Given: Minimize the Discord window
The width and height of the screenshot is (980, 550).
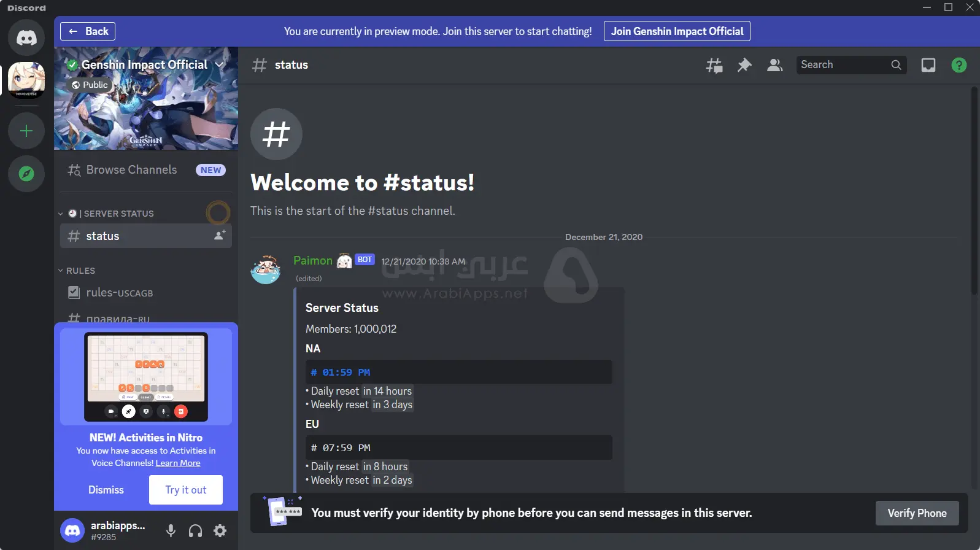Looking at the screenshot, I should click(x=927, y=7).
